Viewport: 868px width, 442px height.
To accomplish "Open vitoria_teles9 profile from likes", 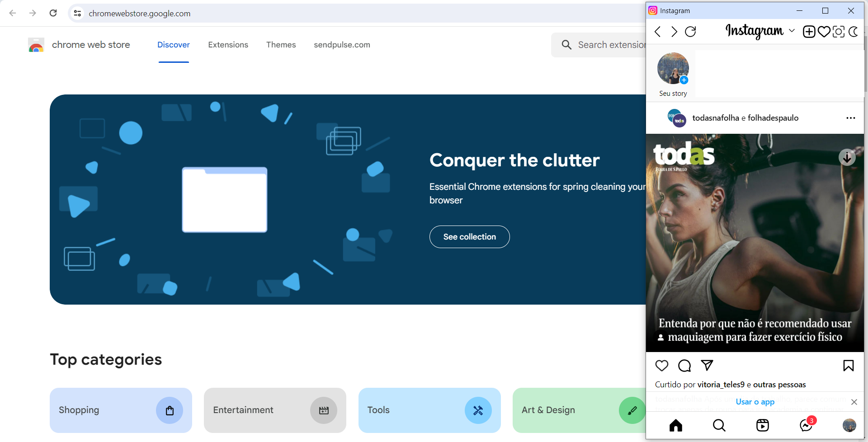I will pyautogui.click(x=721, y=385).
